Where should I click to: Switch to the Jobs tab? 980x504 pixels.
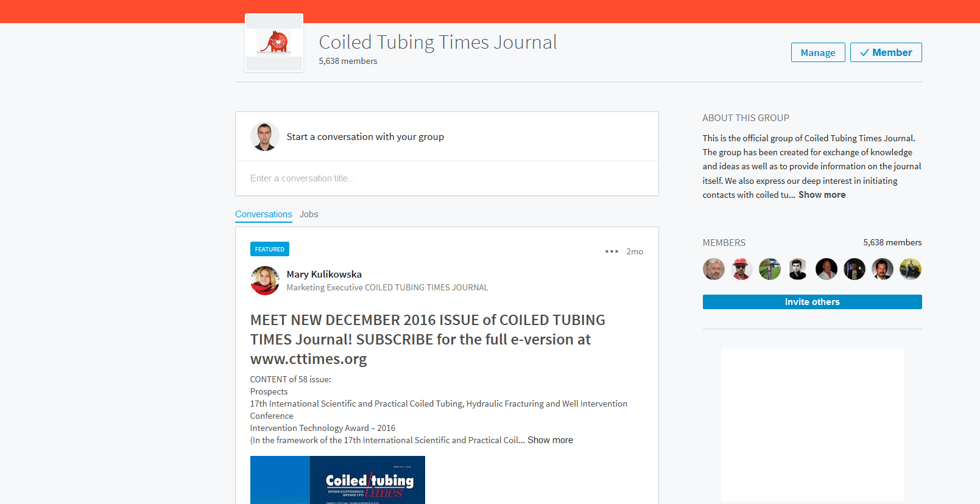point(309,214)
